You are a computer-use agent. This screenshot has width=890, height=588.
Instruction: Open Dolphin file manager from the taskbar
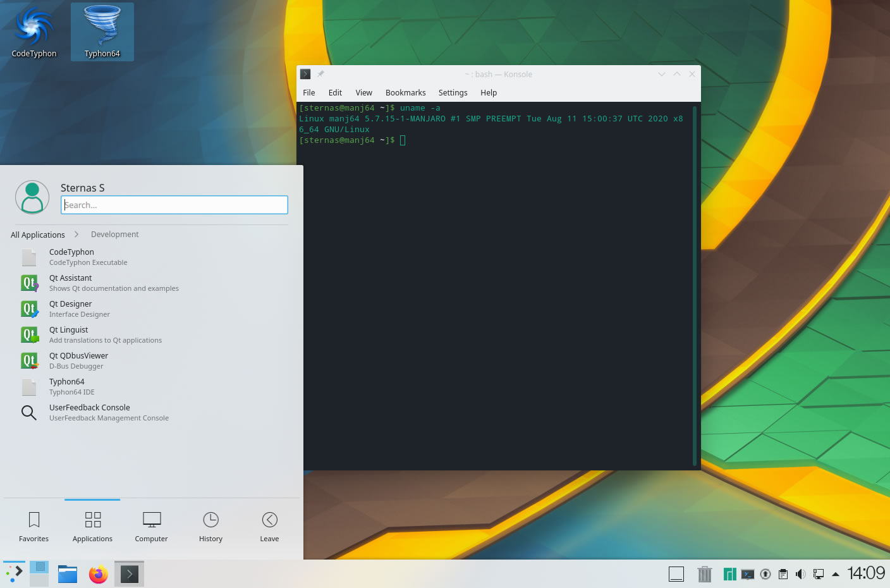click(68, 574)
